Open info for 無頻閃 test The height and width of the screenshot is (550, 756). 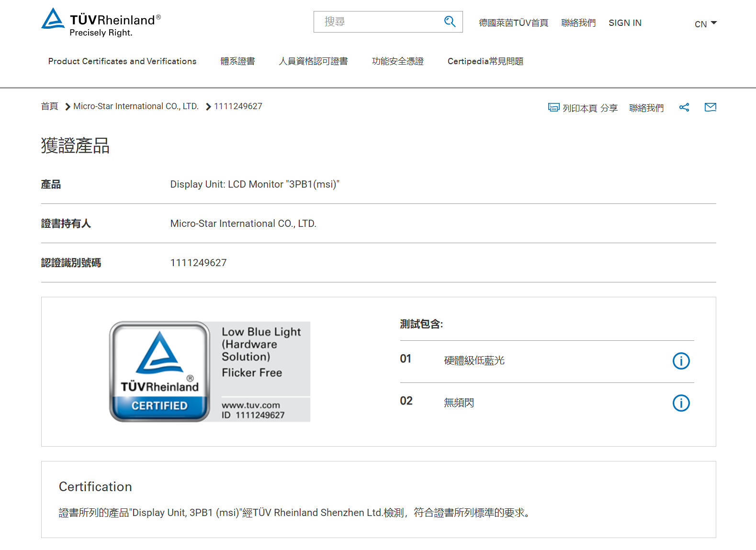point(681,403)
